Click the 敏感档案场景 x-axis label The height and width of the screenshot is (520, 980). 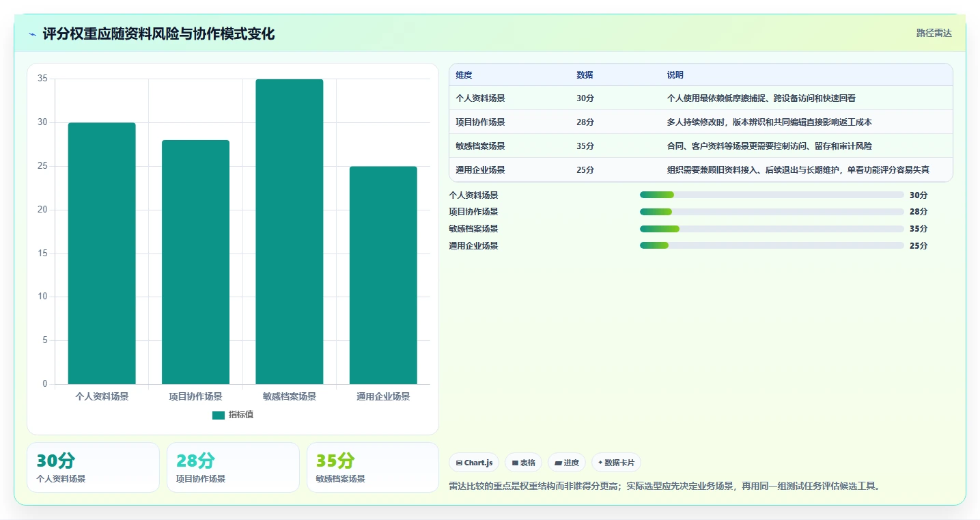(290, 396)
